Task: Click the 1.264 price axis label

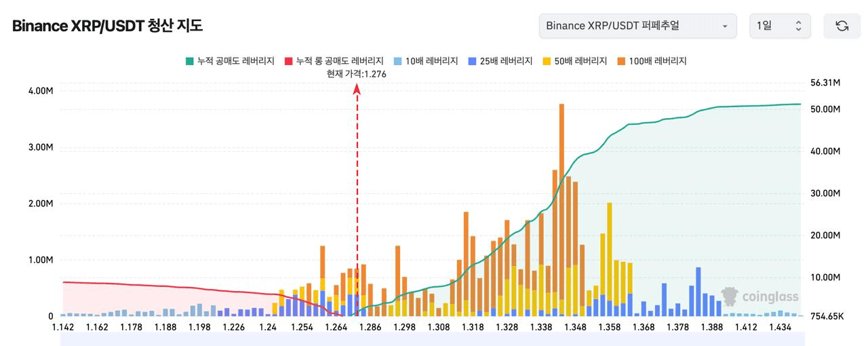Action: click(x=336, y=327)
